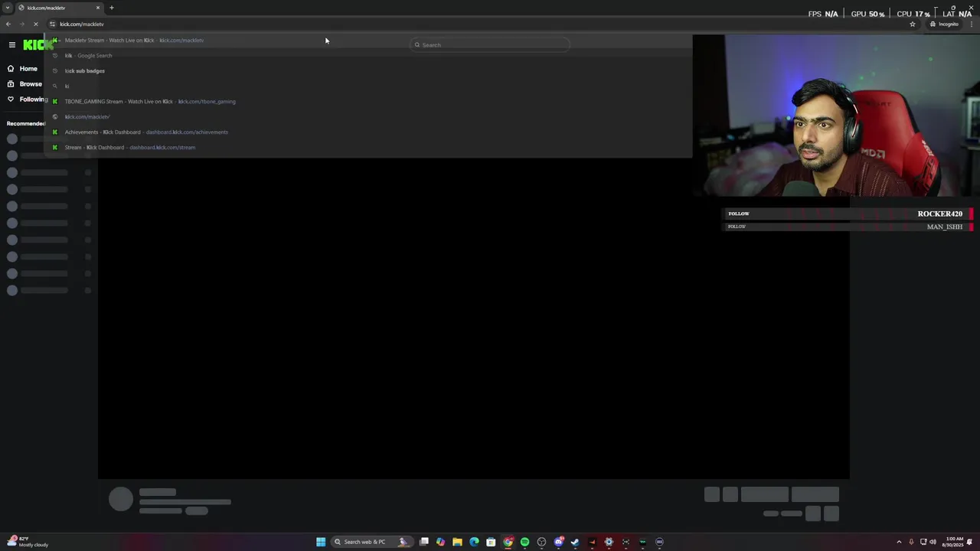Open Discord from the taskbar
980x551 pixels.
click(559, 542)
